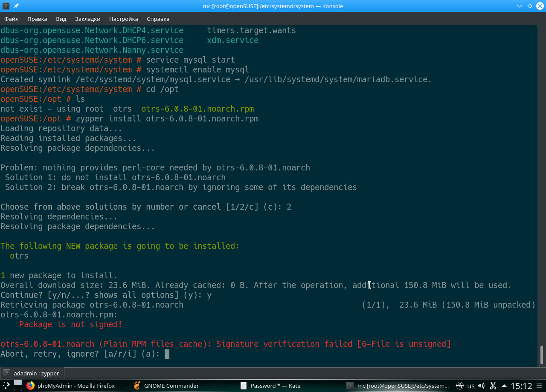Maximize the Konsole window
The width and height of the screenshot is (546, 392).
(x=530, y=6)
